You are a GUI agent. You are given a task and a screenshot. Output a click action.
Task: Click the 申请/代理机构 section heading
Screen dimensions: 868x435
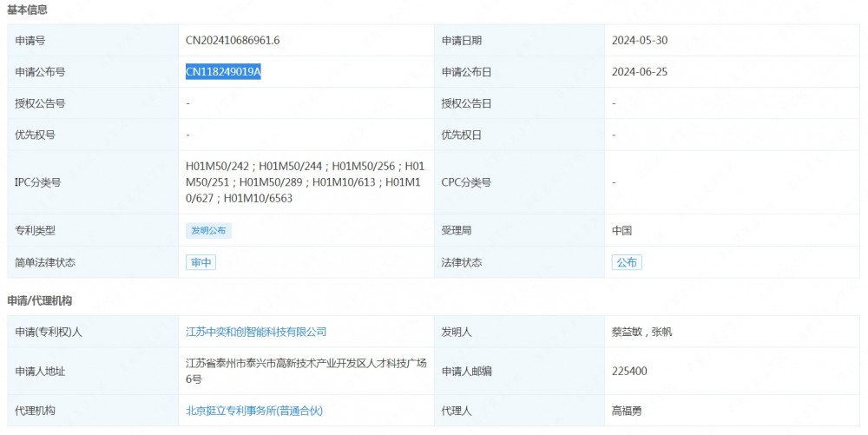click(x=39, y=300)
